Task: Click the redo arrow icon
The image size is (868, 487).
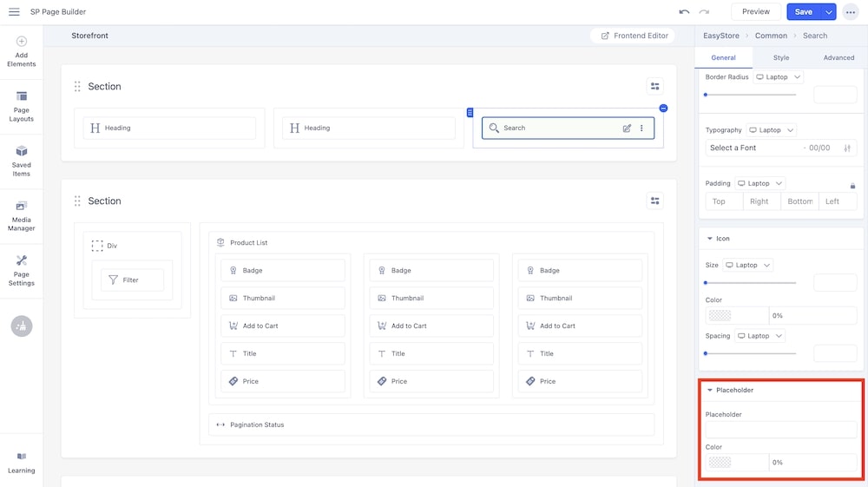Action: [x=704, y=12]
